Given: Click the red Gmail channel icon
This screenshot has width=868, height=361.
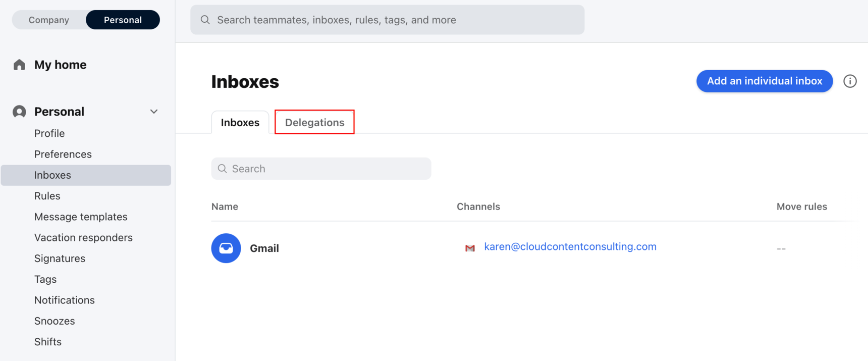Looking at the screenshot, I should [470, 248].
